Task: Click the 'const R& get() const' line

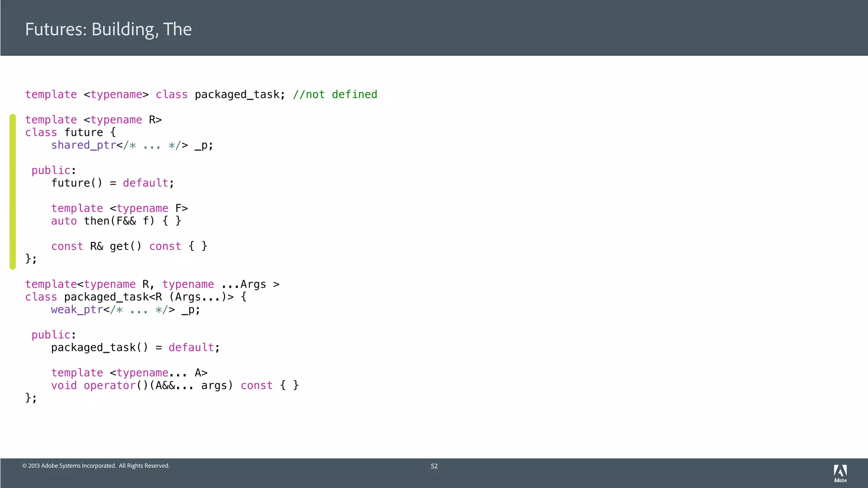Action: click(x=129, y=247)
